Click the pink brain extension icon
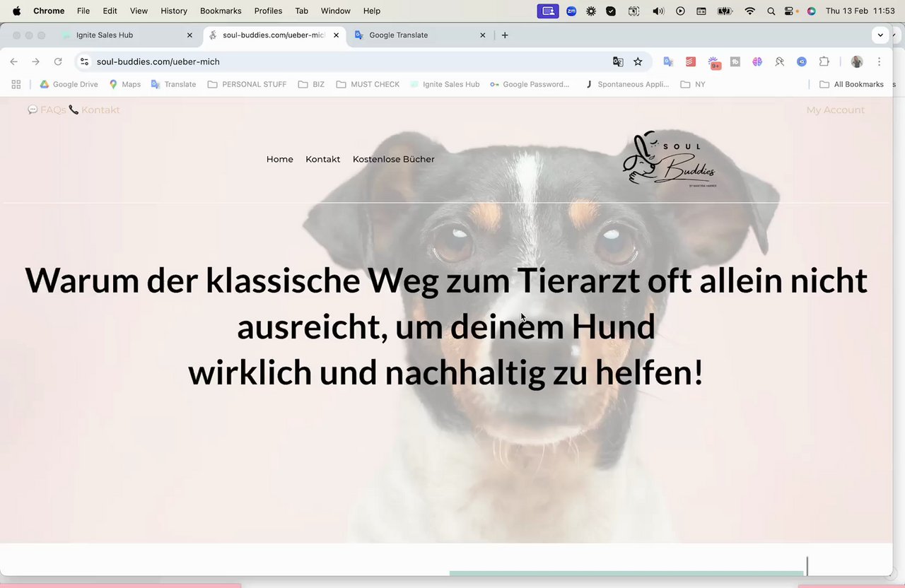905x588 pixels. point(757,61)
